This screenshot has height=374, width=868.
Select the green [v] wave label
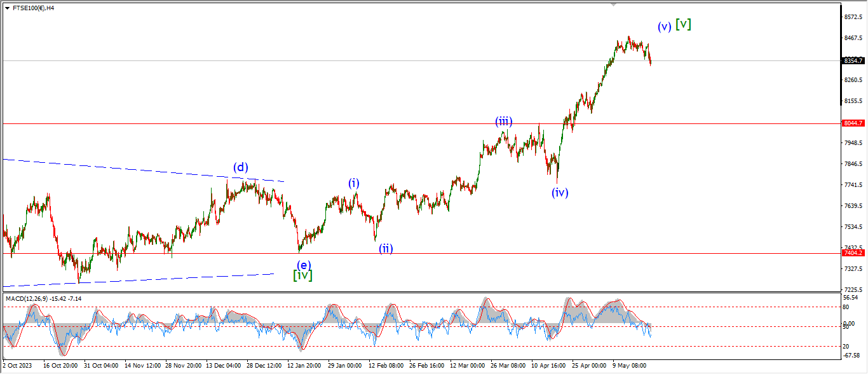point(684,24)
